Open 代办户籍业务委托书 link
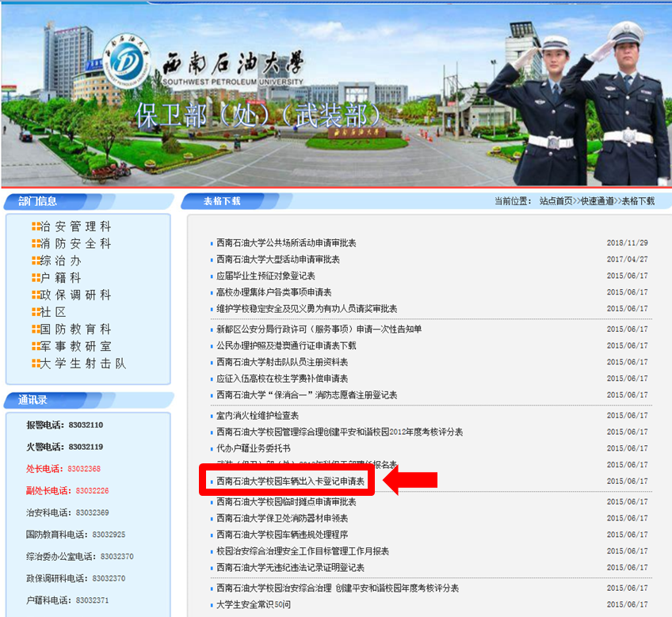This screenshot has height=617, width=672. tap(254, 448)
